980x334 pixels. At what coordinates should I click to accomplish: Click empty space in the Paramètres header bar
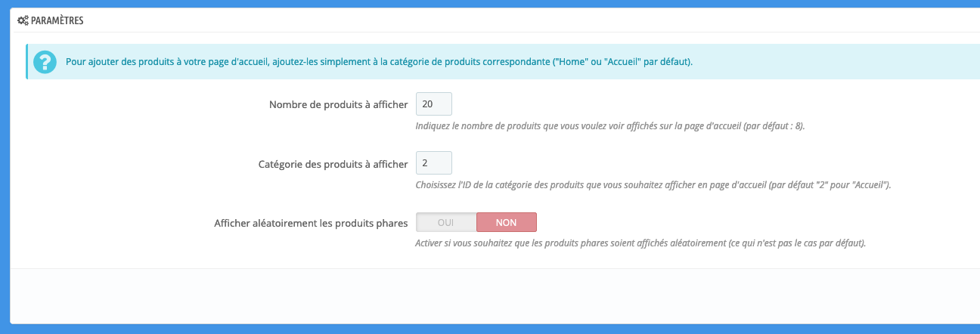pyautogui.click(x=529, y=20)
